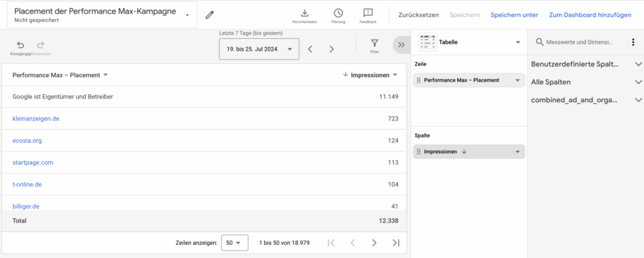Click the Spalte section label

click(x=423, y=136)
